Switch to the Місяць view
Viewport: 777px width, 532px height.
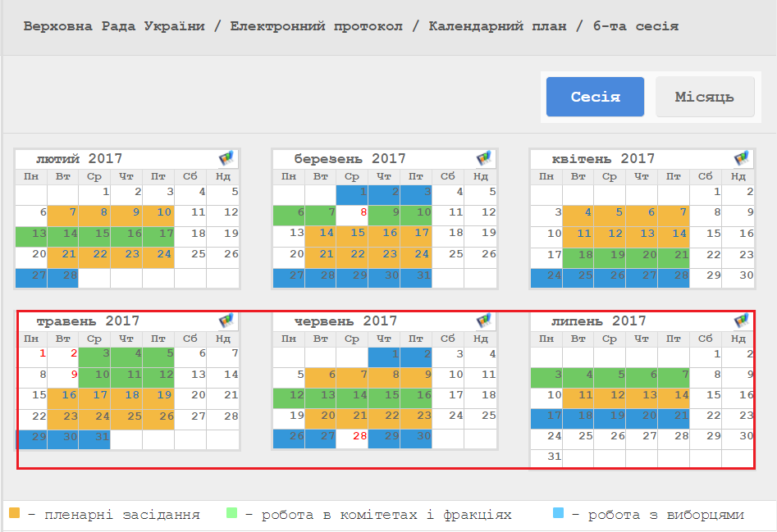(x=704, y=97)
